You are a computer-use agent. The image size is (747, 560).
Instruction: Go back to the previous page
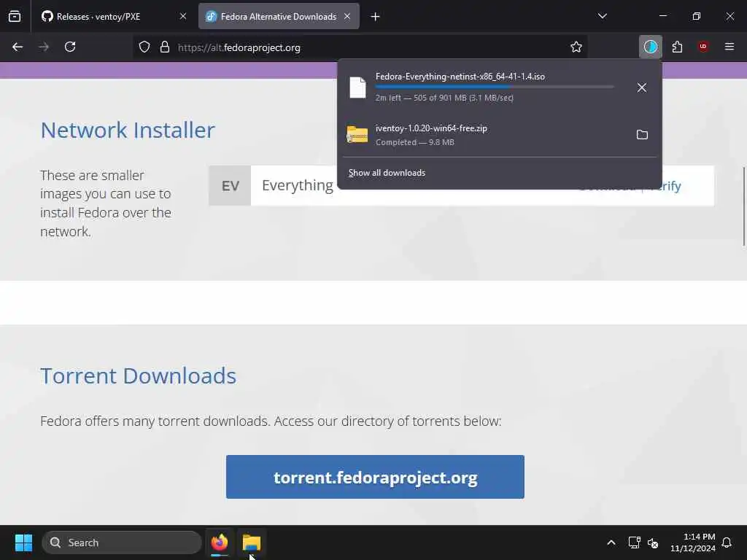pos(18,47)
